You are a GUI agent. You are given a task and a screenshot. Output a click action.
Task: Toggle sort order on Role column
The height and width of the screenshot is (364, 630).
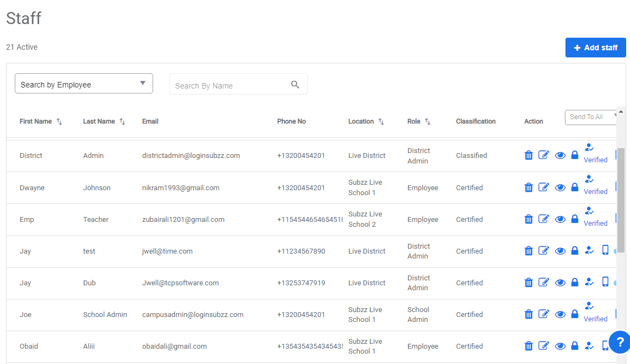click(x=429, y=121)
